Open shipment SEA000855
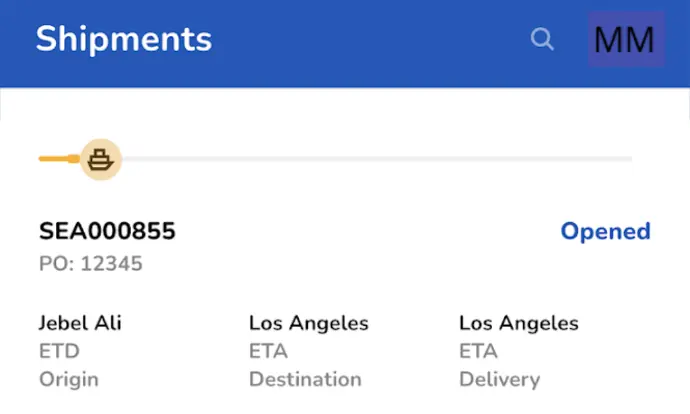This screenshot has width=690, height=414. [107, 231]
